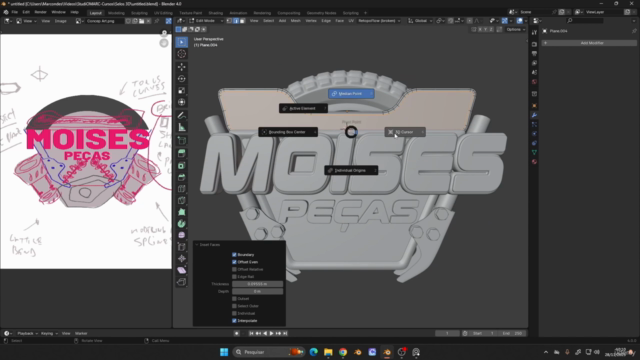640x360 pixels.
Task: Click the Windows search box Pesquisar
Action: coord(269,352)
